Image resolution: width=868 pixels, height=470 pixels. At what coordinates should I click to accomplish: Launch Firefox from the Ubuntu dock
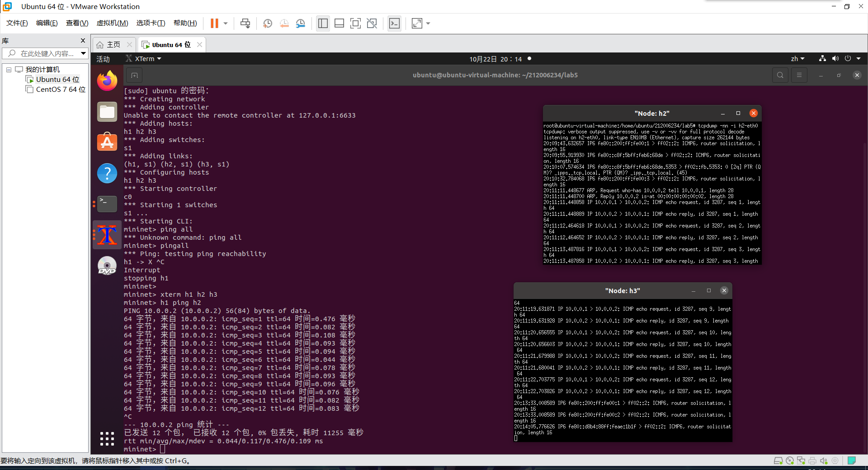click(107, 81)
